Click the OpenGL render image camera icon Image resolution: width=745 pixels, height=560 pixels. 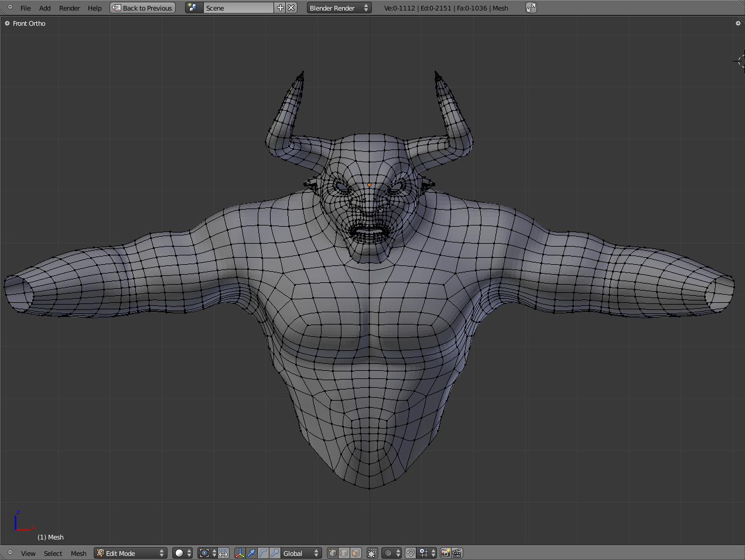[445, 553]
